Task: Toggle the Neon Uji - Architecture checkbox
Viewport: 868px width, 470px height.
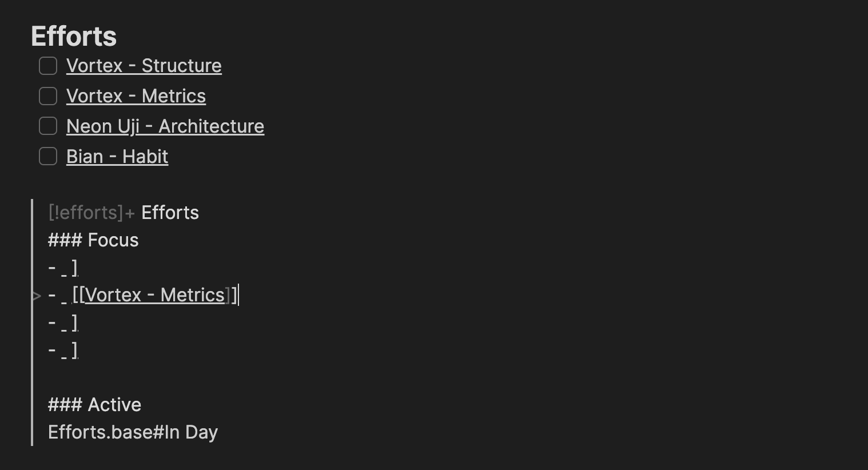Action: click(48, 126)
